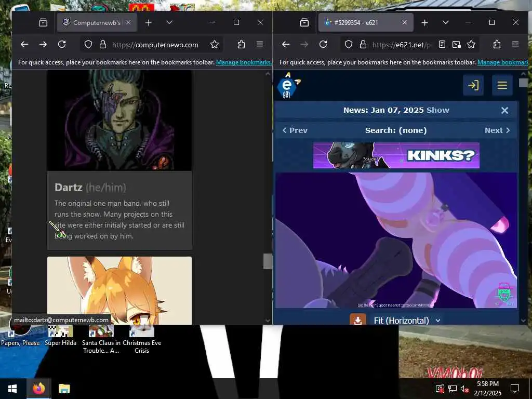Select the Santa Claus in Trouble desktop shortcut
This screenshot has height=399, width=532.
point(101,339)
